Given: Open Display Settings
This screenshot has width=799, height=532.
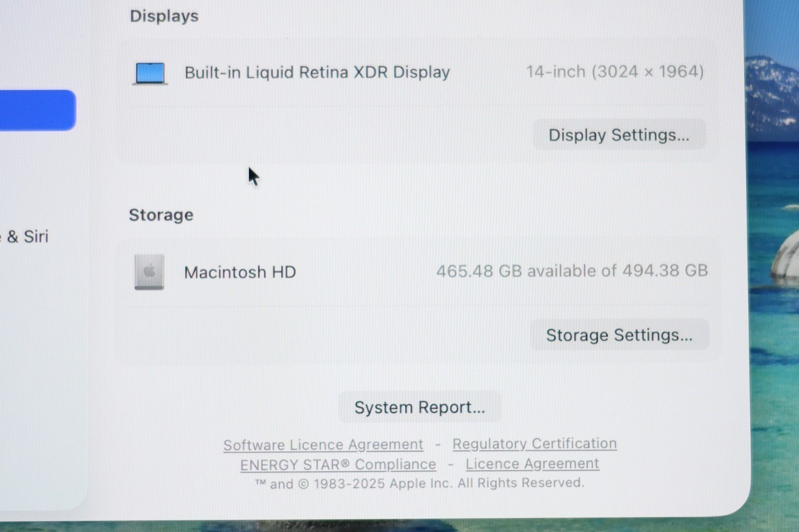Looking at the screenshot, I should tap(619, 135).
